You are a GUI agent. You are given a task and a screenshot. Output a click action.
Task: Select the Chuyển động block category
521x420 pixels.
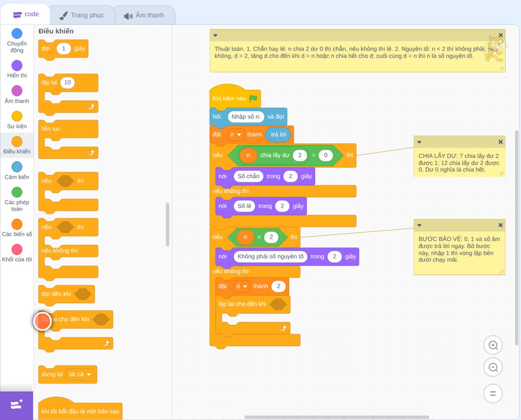click(x=17, y=40)
